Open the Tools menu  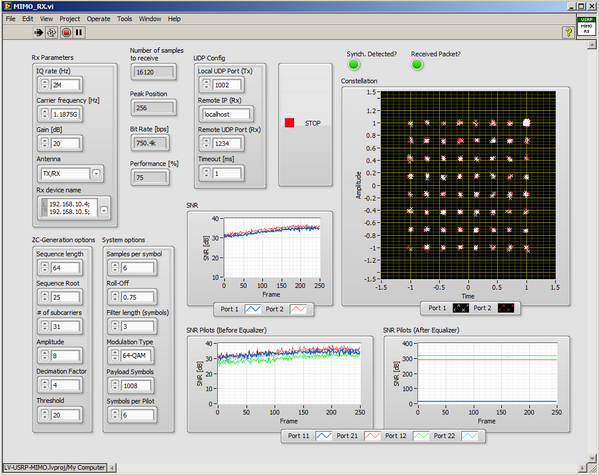(124, 19)
